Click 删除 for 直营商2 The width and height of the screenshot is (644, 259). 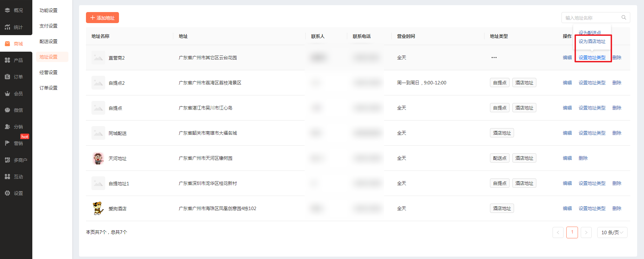pos(617,58)
